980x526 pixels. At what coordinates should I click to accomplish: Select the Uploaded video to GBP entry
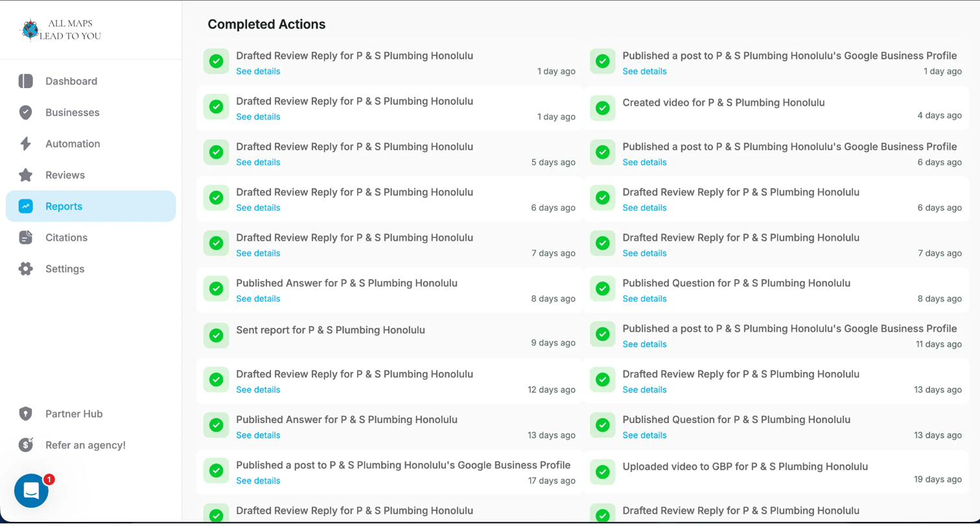coord(745,466)
